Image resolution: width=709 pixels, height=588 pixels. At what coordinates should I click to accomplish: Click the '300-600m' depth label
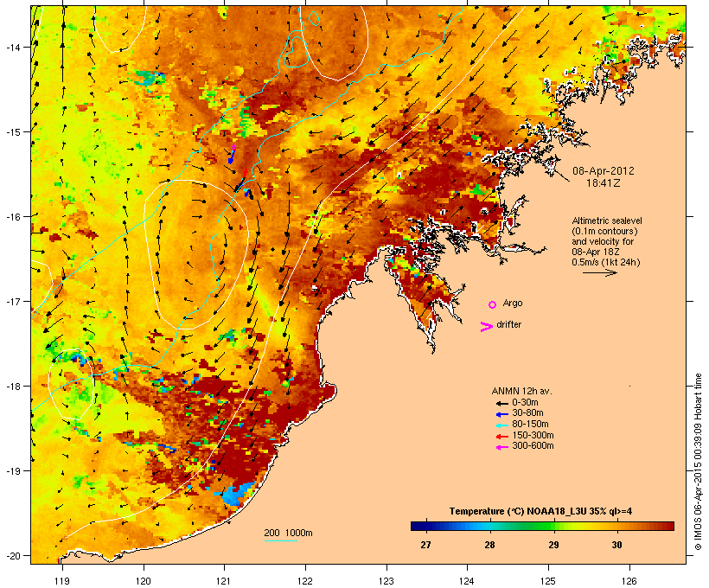click(x=533, y=446)
